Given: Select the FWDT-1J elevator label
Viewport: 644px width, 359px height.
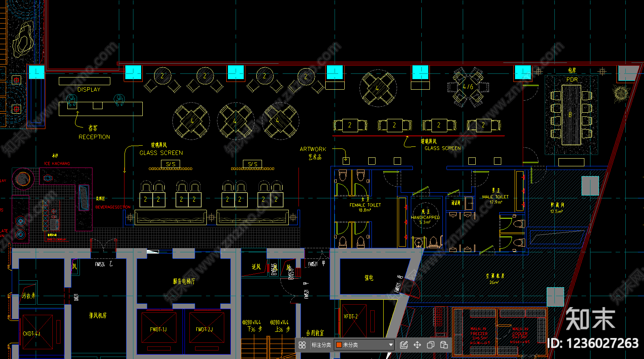Looking at the screenshot, I should 158,329.
